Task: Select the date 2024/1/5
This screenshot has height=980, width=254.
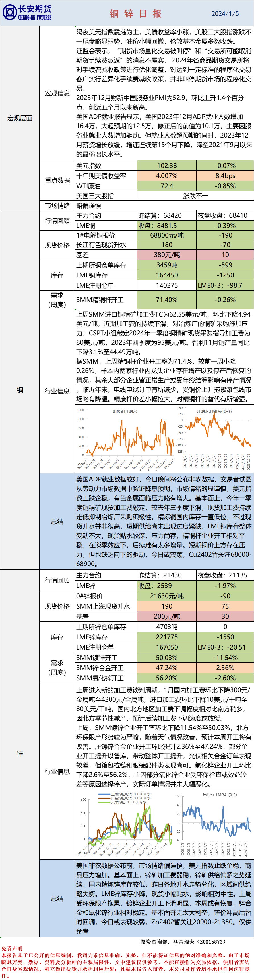Action: [225, 14]
